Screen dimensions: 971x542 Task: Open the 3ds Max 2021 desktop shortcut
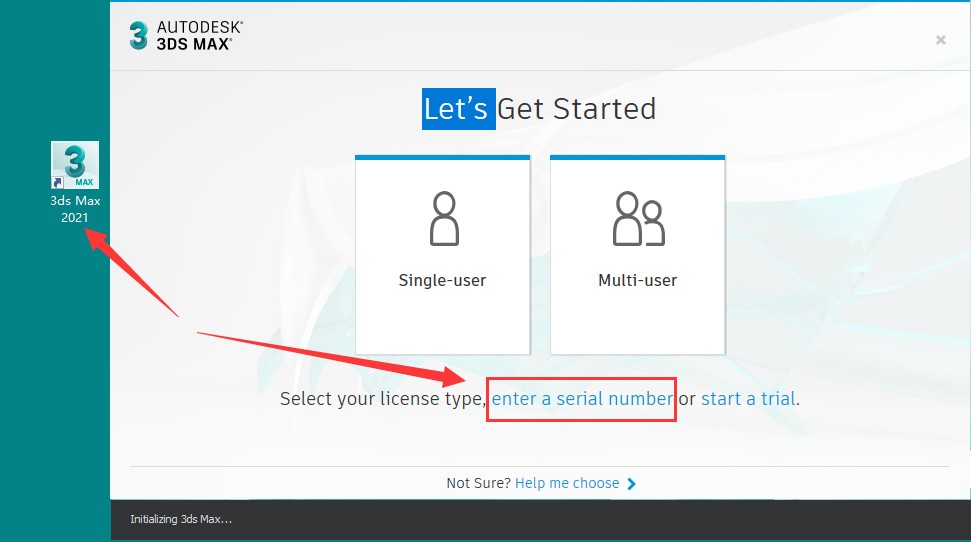coord(75,182)
